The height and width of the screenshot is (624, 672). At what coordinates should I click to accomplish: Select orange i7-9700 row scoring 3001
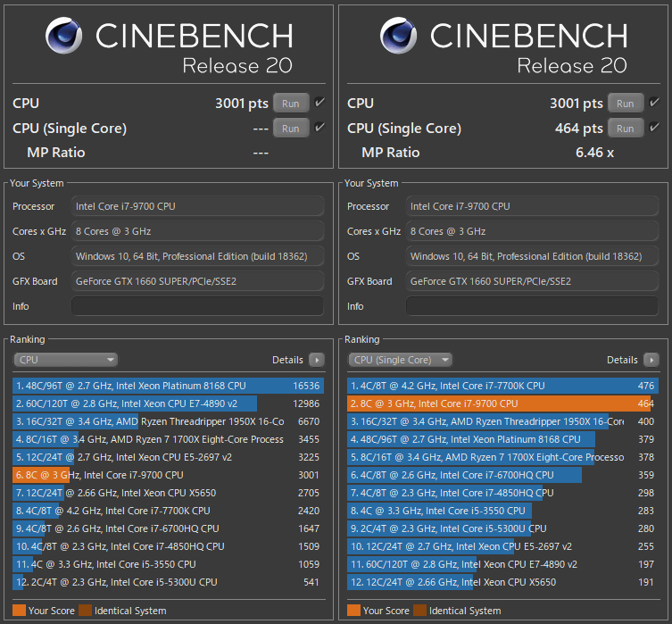(168, 475)
